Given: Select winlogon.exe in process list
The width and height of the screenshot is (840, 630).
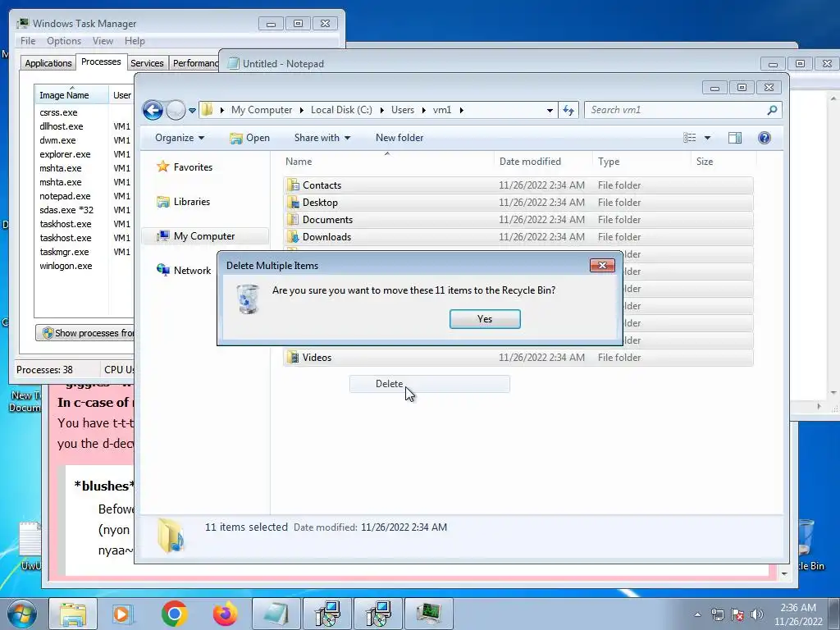Looking at the screenshot, I should click(66, 266).
